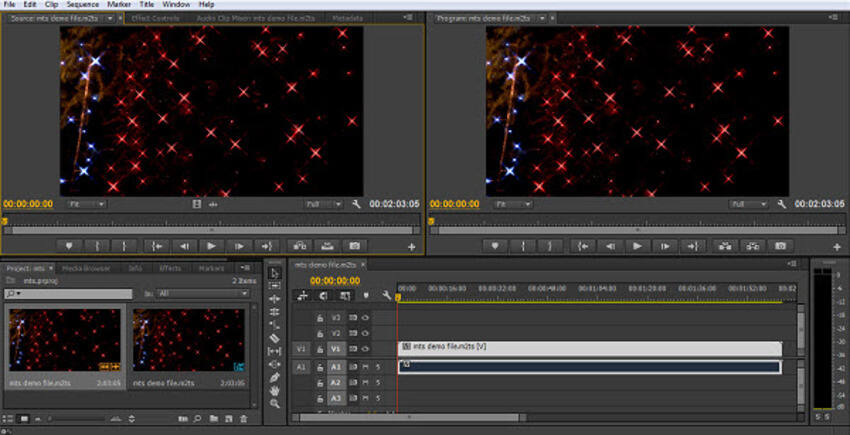
Task: Hide track V1 output with eye icon
Action: (x=365, y=349)
